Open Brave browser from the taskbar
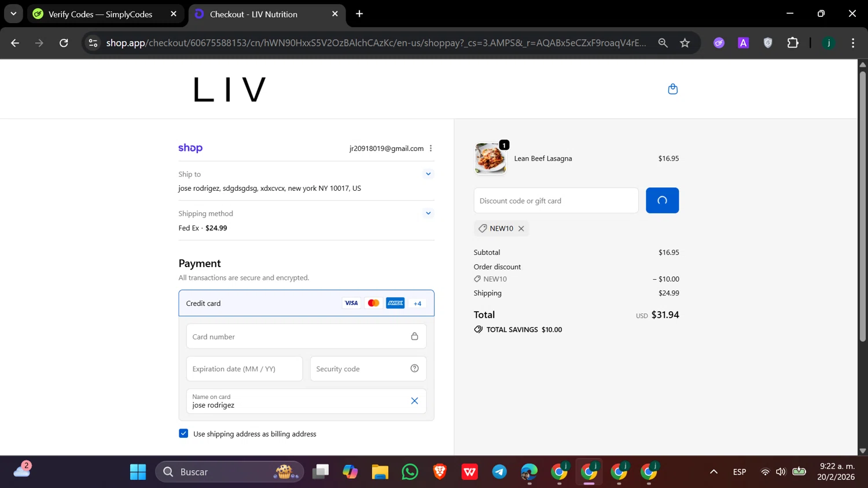This screenshot has height=488, width=868. click(440, 472)
